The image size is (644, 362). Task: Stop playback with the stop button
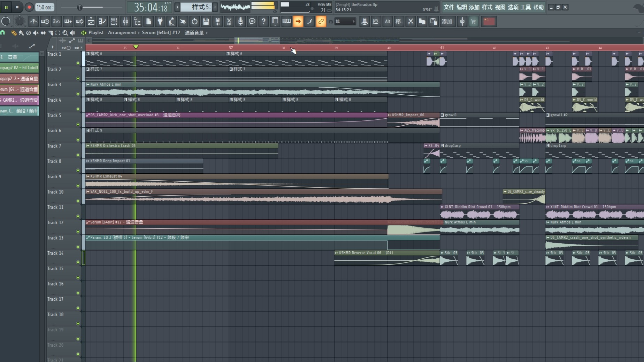click(17, 7)
